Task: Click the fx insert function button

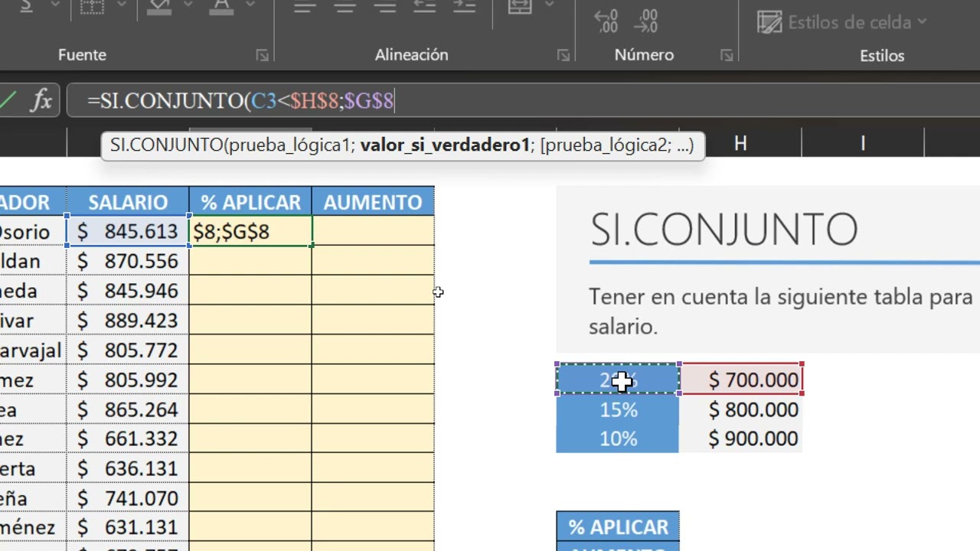Action: tap(41, 100)
